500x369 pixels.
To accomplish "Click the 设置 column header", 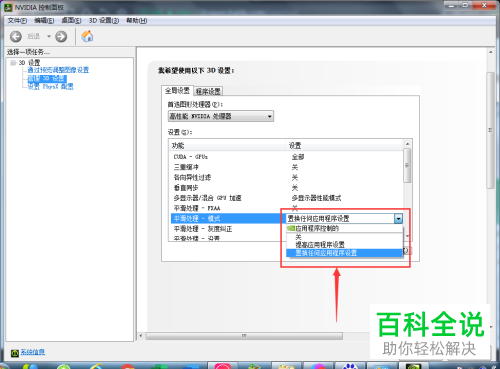I will tap(345, 146).
